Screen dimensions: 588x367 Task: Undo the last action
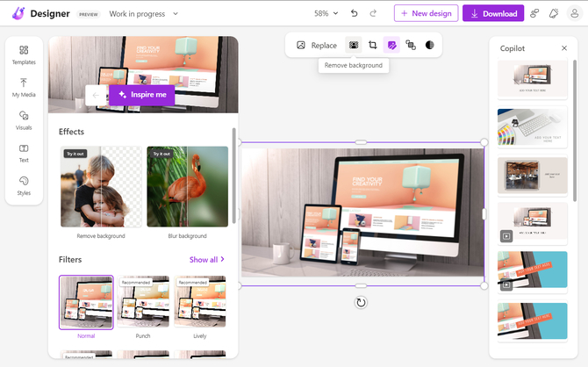click(354, 13)
